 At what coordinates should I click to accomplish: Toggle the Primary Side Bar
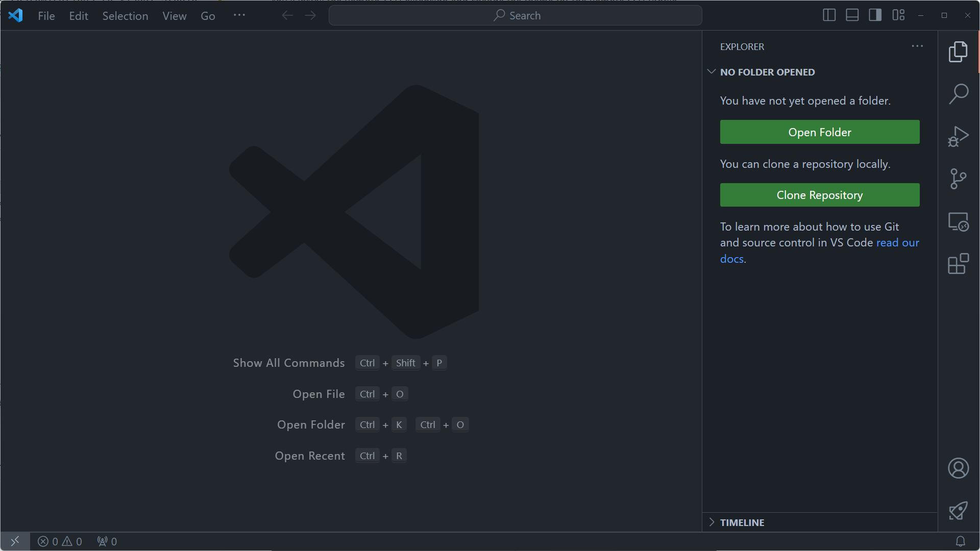point(828,15)
